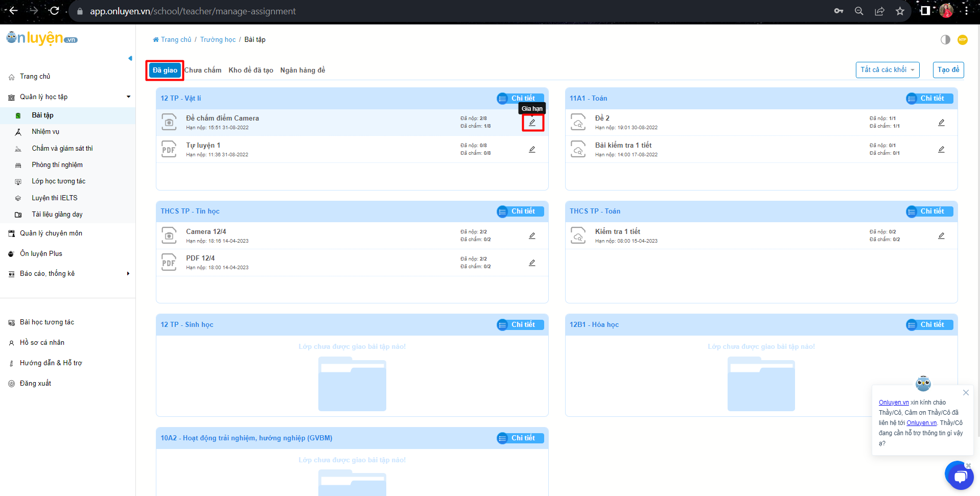Expand Quản lý học tập menu

point(67,97)
